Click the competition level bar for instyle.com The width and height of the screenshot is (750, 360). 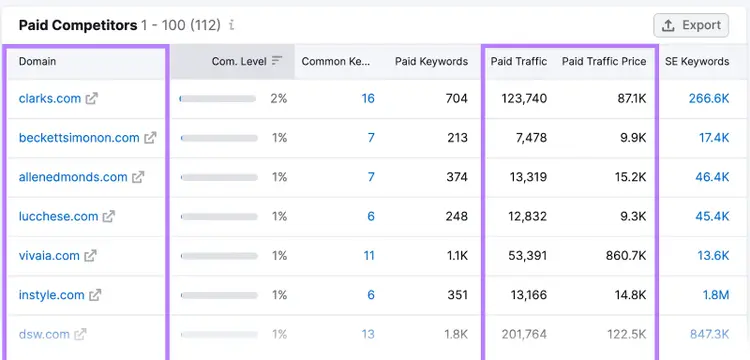click(x=219, y=295)
